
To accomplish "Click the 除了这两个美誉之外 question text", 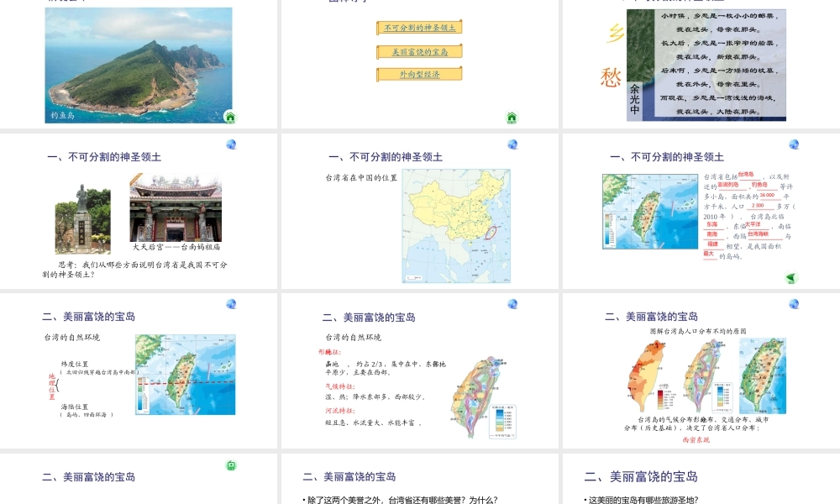I will pos(402,500).
